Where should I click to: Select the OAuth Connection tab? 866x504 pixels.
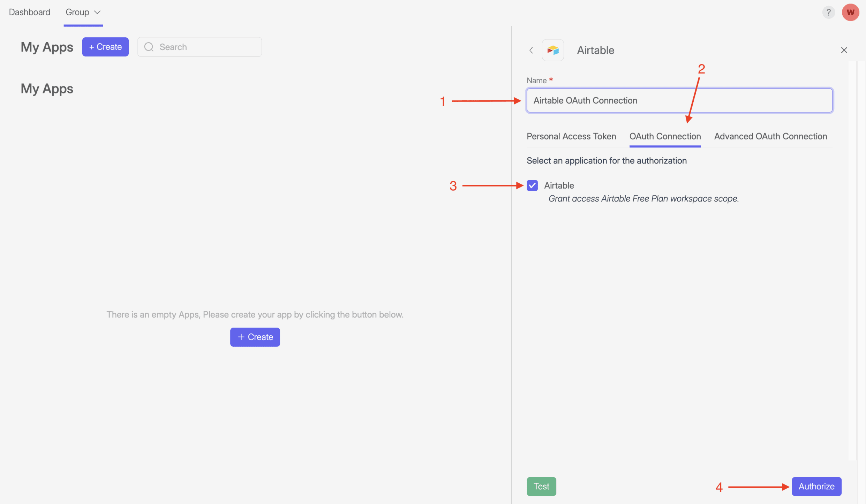(665, 136)
